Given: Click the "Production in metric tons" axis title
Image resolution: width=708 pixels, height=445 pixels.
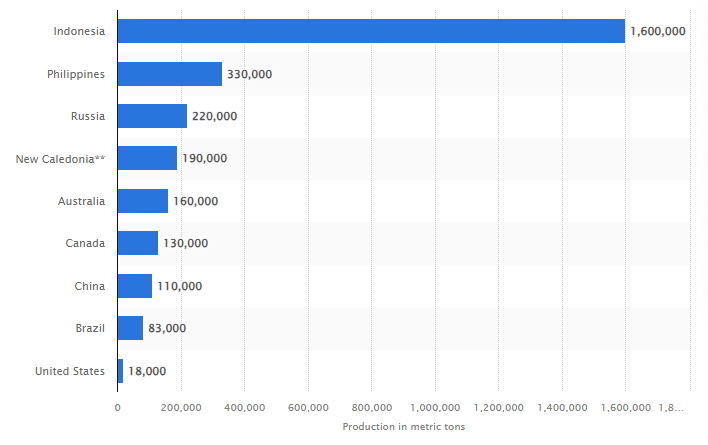Looking at the screenshot, I should coord(403,427).
